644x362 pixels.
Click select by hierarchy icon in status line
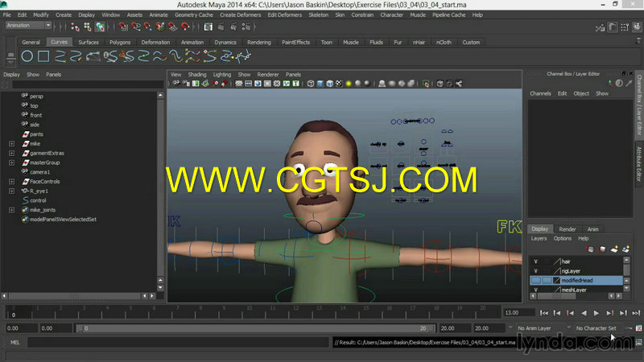coord(75,27)
